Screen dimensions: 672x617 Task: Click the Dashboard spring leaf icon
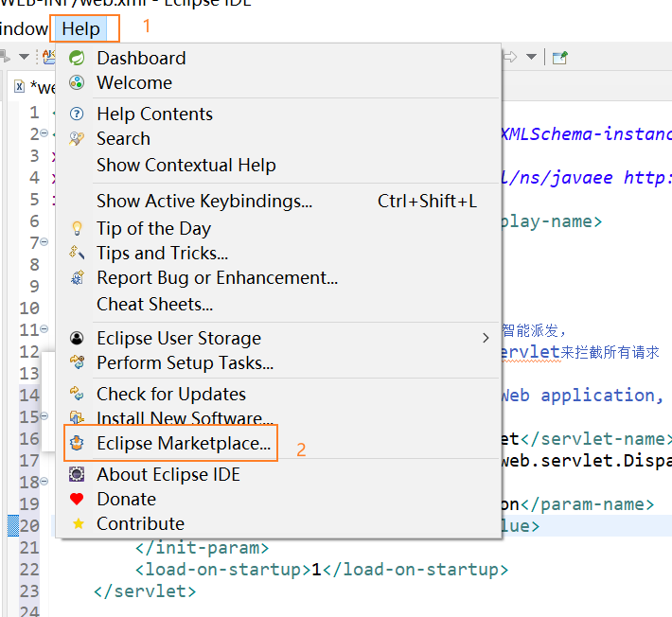point(77,58)
